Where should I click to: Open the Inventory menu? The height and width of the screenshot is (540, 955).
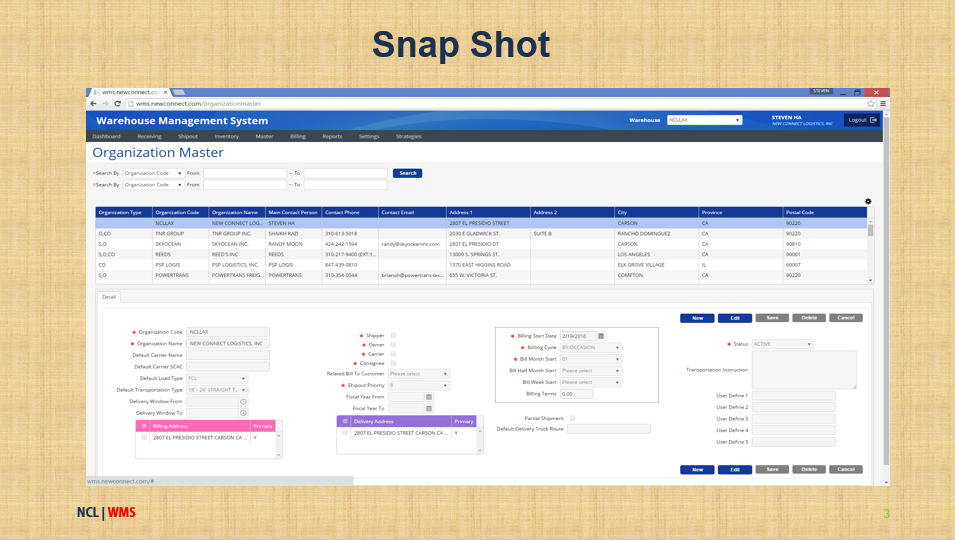227,136
